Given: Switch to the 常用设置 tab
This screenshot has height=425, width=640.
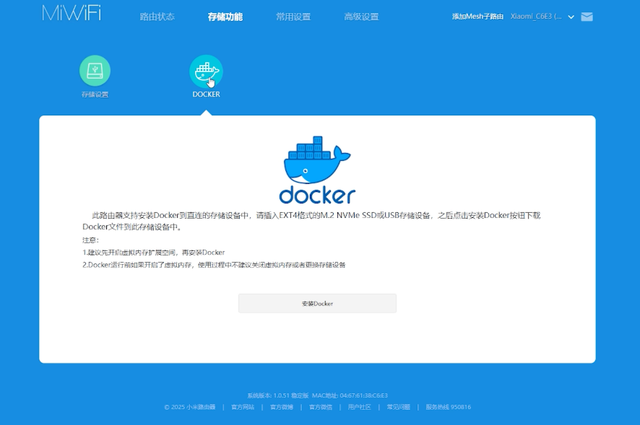Looking at the screenshot, I should (x=293, y=17).
